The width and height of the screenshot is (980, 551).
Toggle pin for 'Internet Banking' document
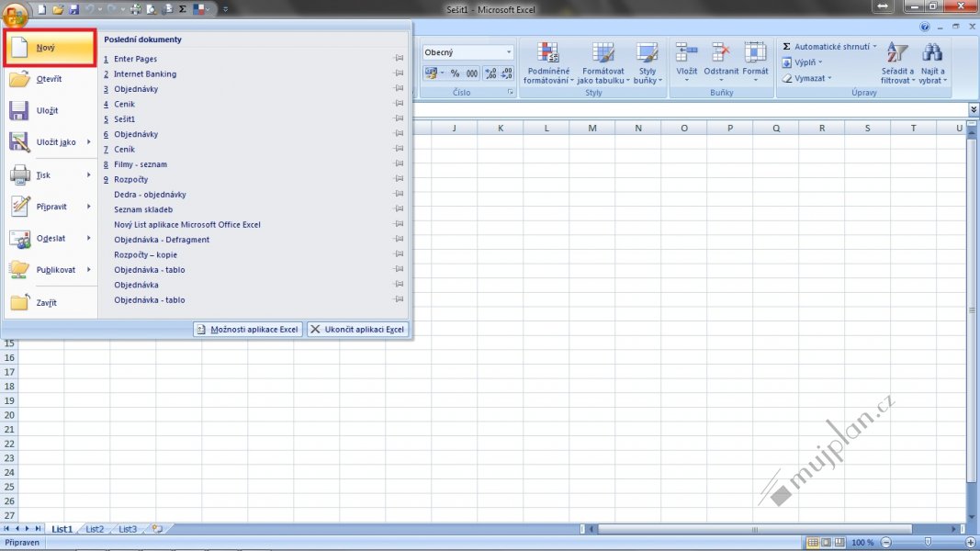(399, 74)
